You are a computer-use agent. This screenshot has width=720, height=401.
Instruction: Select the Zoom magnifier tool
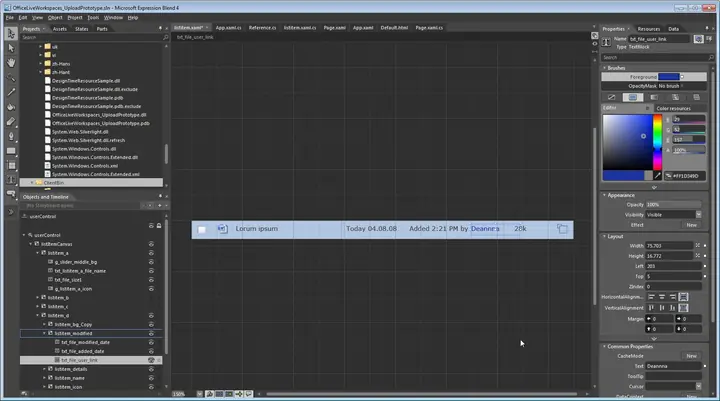pyautogui.click(x=11, y=77)
